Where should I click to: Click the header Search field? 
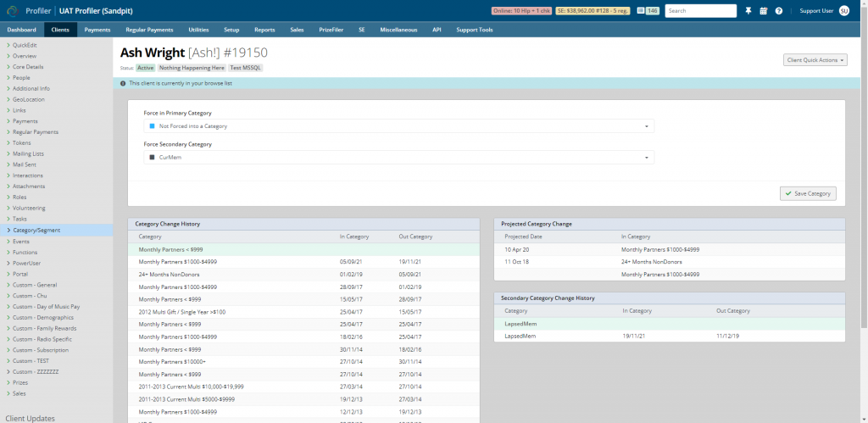pos(700,10)
